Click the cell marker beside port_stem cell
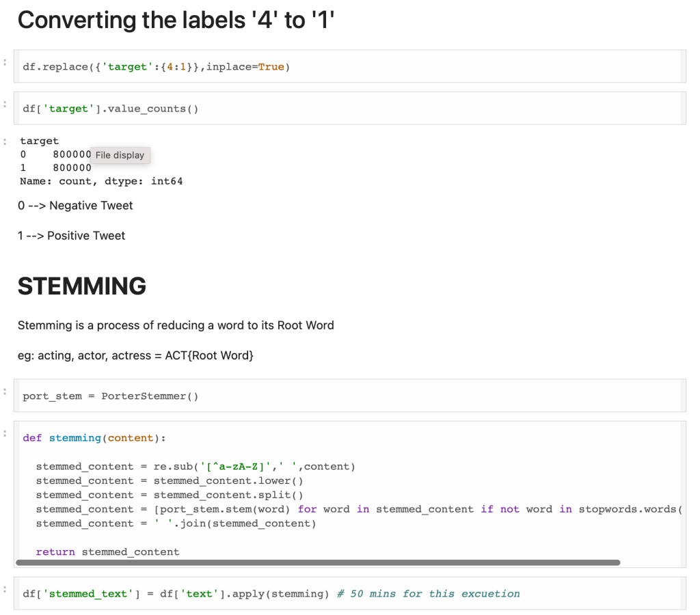The width and height of the screenshot is (700, 615). pos(5,392)
